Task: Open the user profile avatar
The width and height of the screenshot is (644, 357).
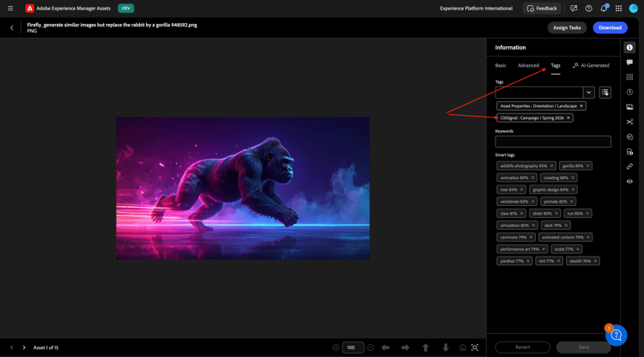Action: pyautogui.click(x=634, y=9)
